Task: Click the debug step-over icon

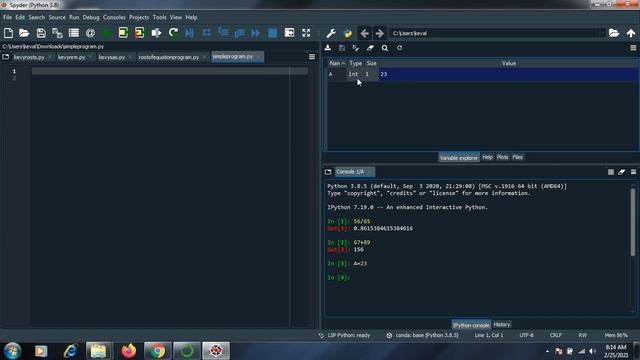Action: click(207, 33)
